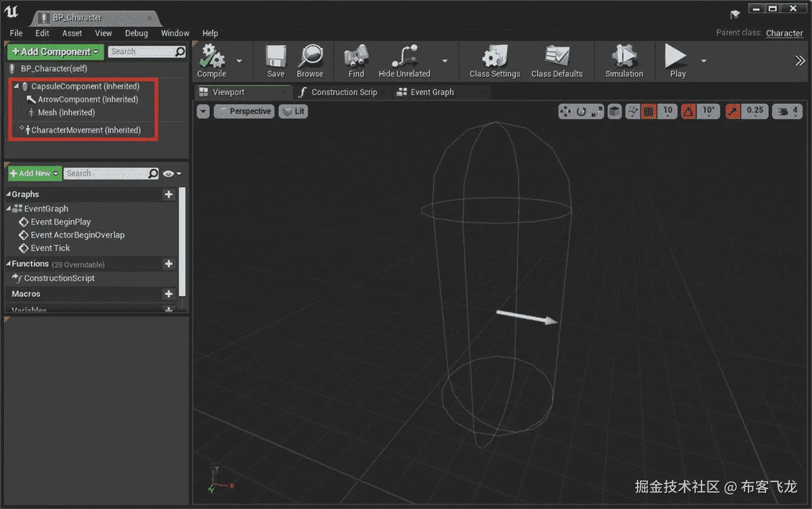Collapse the Functions section
Image resolution: width=812 pixels, height=509 pixels.
click(x=9, y=264)
